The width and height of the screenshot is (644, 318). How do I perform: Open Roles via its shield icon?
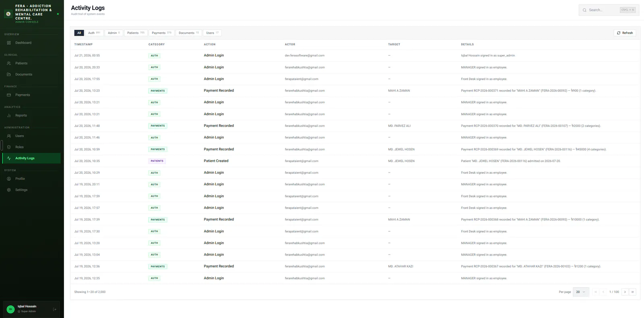(9, 147)
